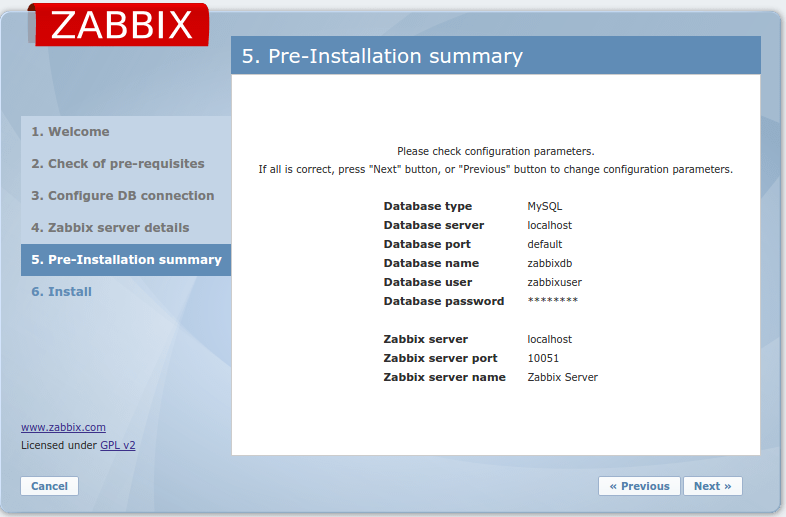Jump to step 6. Install
Viewport: 786px width, 517px height.
61,292
